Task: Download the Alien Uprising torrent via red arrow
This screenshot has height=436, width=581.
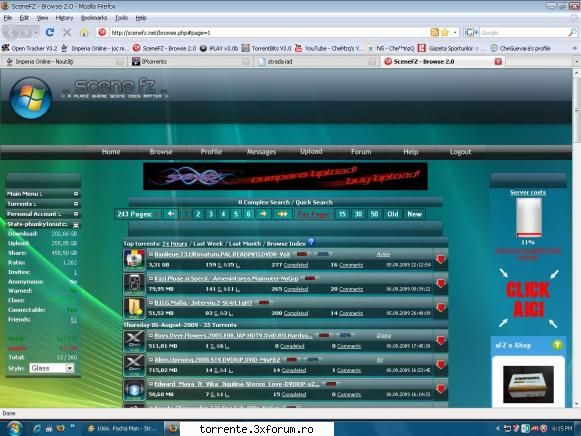Action: point(441,365)
